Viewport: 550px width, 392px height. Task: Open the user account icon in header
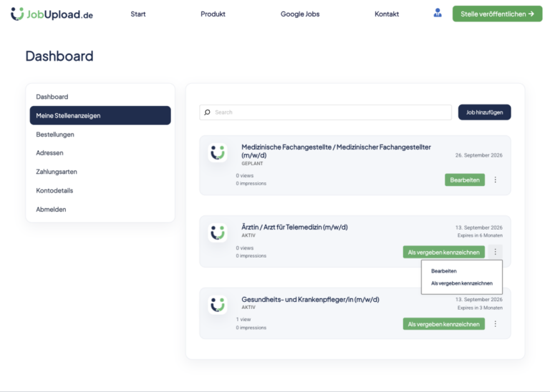pyautogui.click(x=438, y=14)
